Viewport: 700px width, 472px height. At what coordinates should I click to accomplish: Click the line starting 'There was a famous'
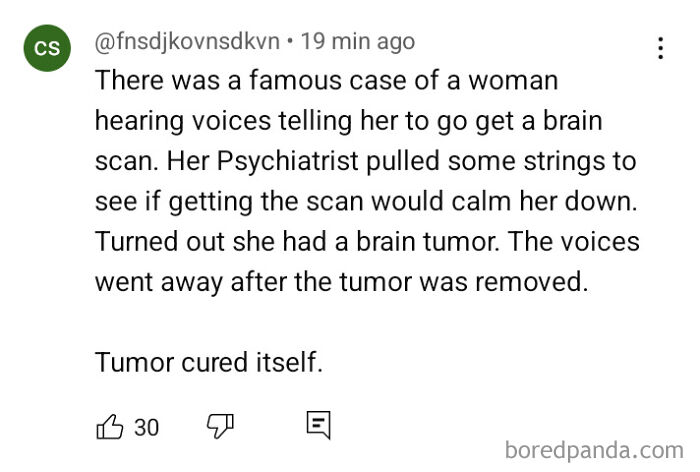327,80
